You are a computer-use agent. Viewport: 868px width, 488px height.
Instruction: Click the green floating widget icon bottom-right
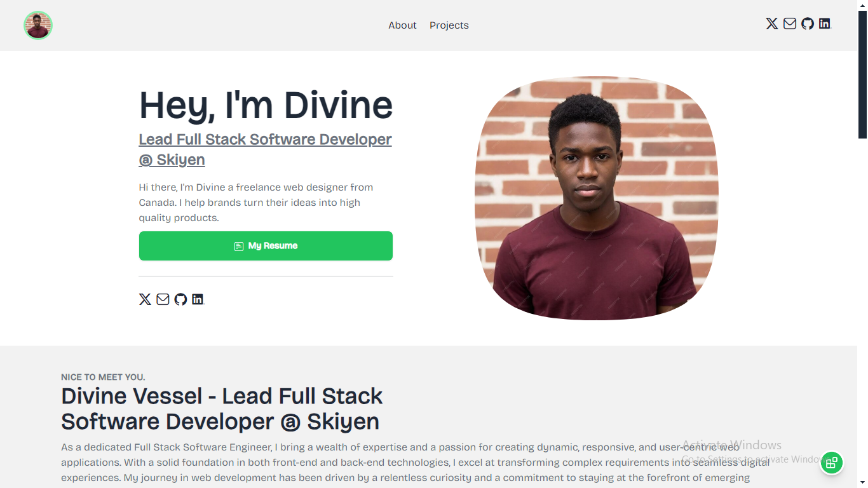pos(831,463)
